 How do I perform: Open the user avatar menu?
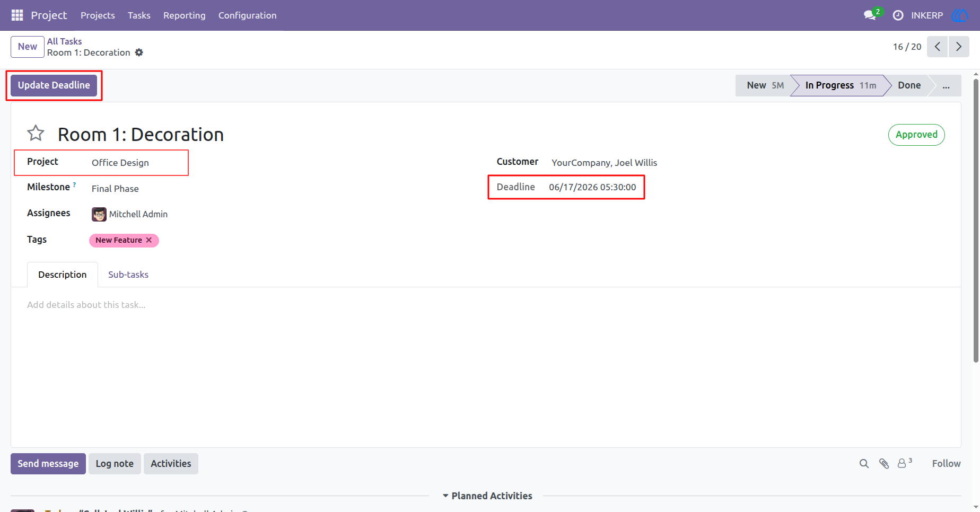(x=960, y=15)
